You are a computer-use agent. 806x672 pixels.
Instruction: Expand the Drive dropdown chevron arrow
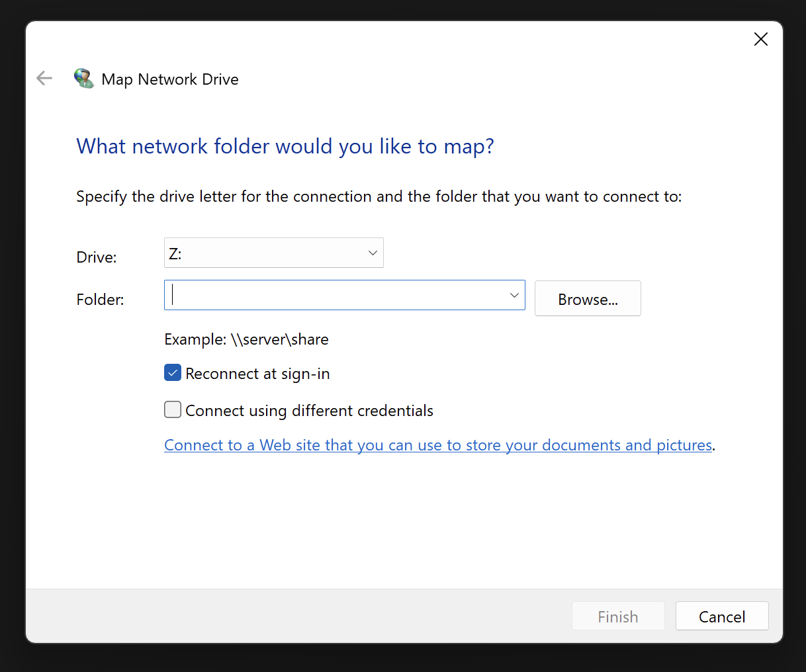(x=373, y=253)
